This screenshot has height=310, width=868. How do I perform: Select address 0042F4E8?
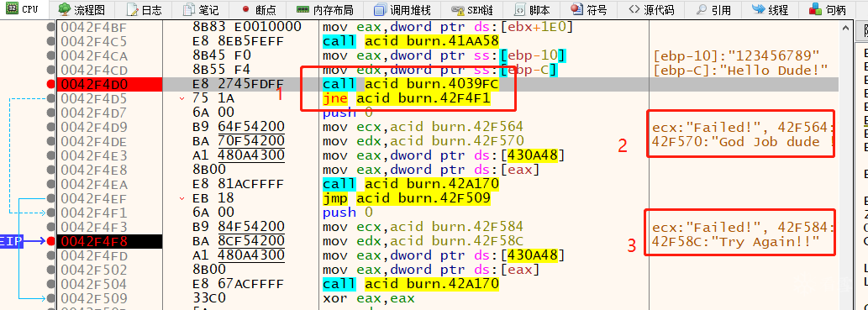(x=93, y=170)
